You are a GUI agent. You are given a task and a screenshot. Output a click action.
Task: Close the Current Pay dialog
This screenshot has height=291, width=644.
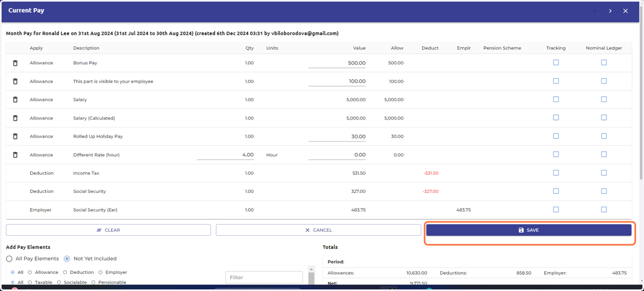click(625, 11)
